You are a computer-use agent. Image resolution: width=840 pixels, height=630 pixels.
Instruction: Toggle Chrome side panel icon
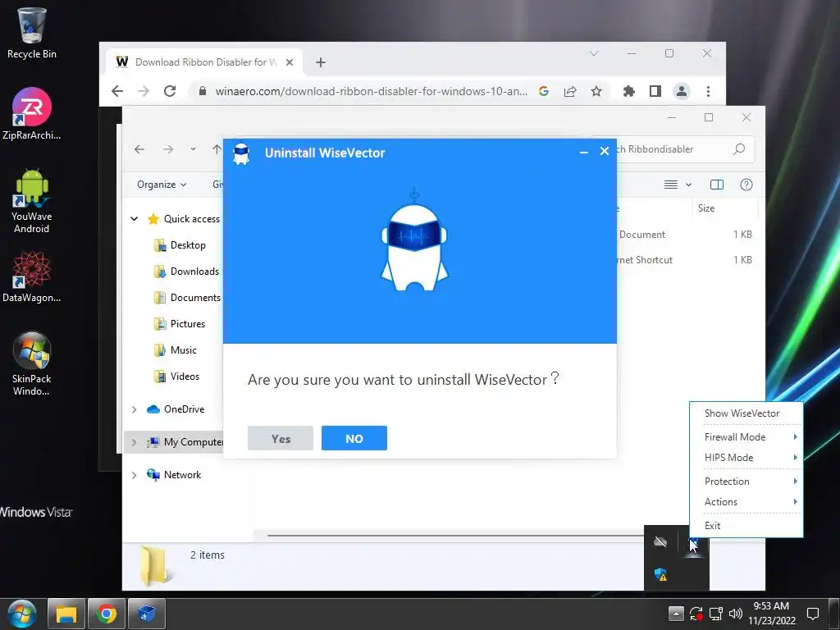point(655,91)
